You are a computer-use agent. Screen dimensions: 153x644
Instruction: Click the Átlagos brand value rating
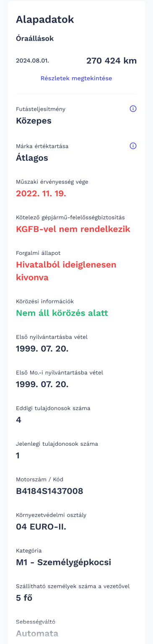click(x=32, y=158)
